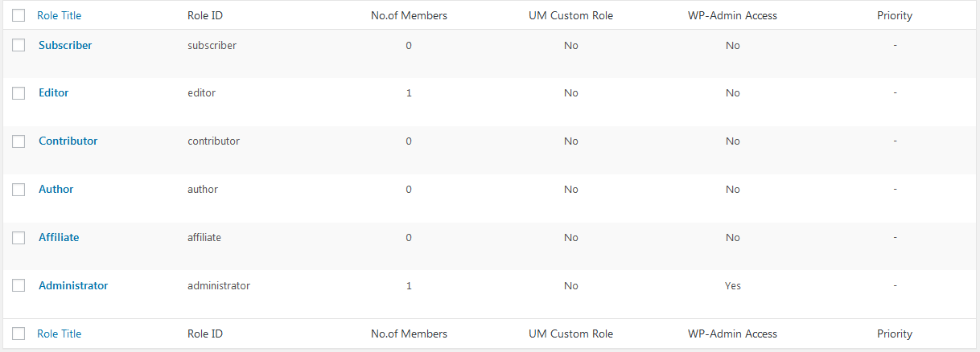Tick the Administrator row checkbox
This screenshot has height=352, width=980.
(19, 286)
